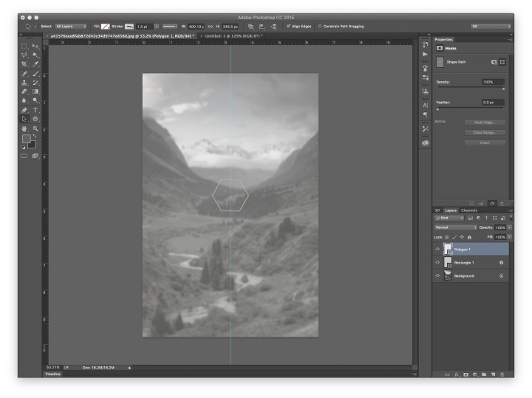Open the Paragraph panel icon
The height and width of the screenshot is (398, 532).
(x=425, y=114)
